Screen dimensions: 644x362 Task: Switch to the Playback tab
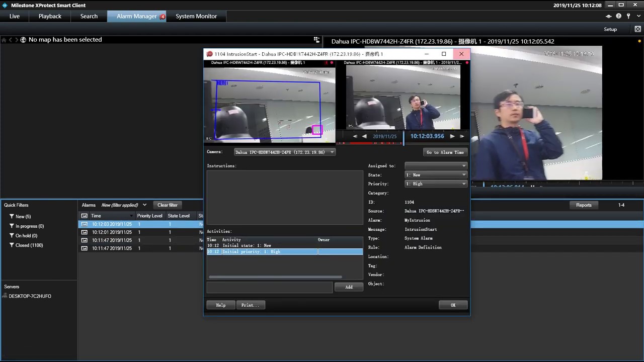[x=50, y=16]
